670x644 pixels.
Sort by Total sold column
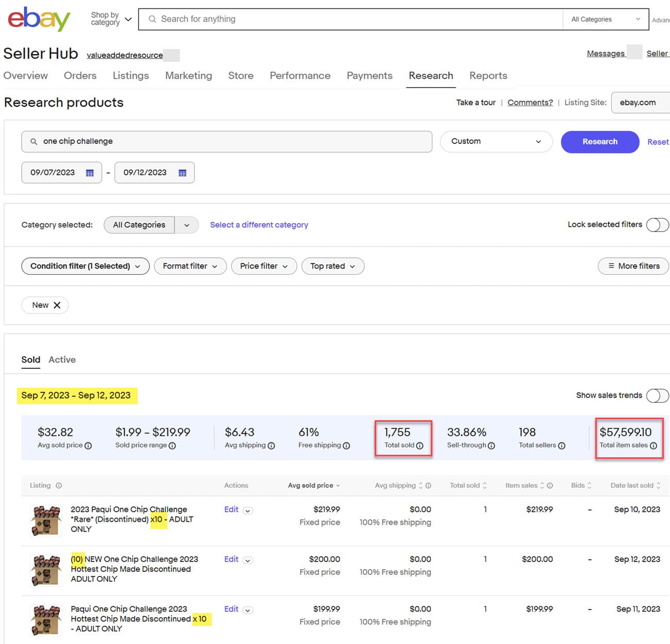468,485
